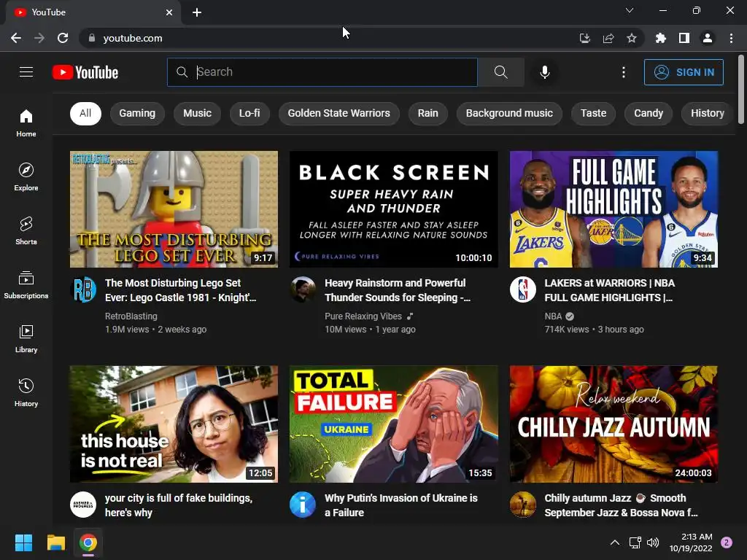
Task: Play Full Game Highlights thumbnail
Action: (x=614, y=209)
